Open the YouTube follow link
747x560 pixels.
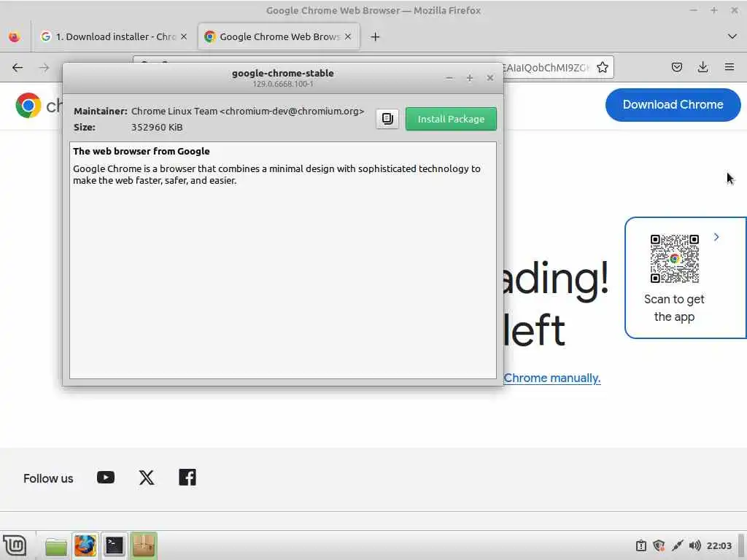(106, 478)
